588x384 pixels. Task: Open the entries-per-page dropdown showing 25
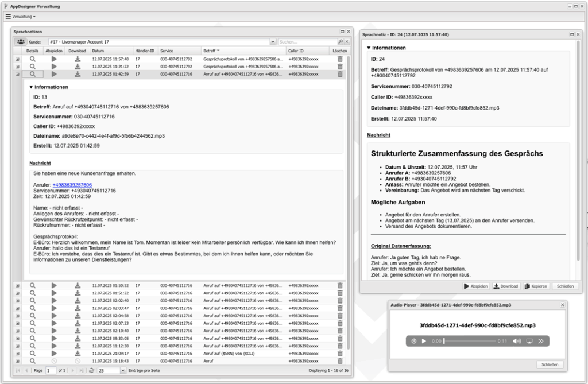pos(123,371)
